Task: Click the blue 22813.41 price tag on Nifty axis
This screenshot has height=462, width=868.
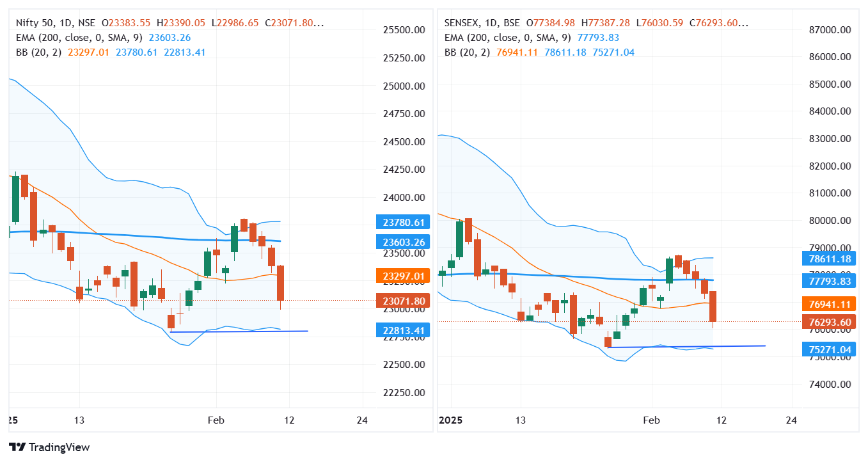Action: click(403, 330)
